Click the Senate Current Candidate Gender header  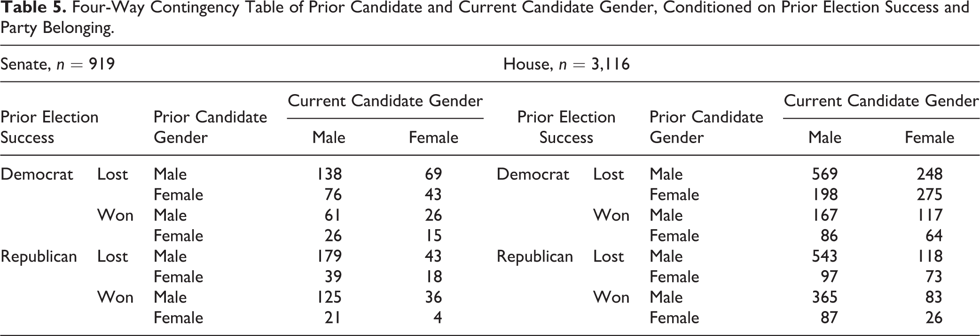pyautogui.click(x=385, y=101)
